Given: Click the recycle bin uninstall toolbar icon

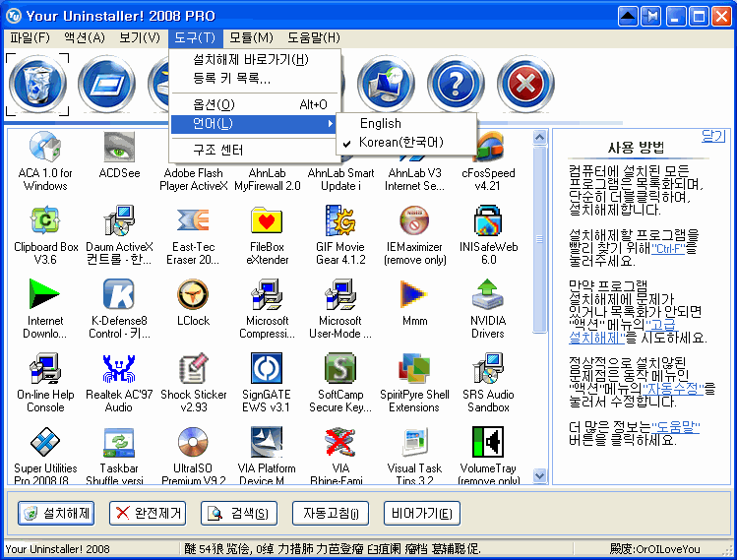Looking at the screenshot, I should tap(37, 85).
